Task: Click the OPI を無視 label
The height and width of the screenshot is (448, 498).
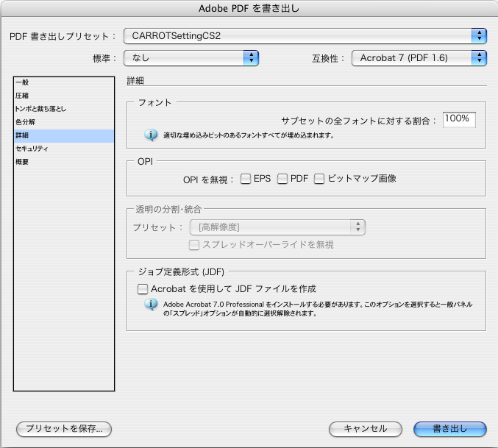Action: click(208, 180)
